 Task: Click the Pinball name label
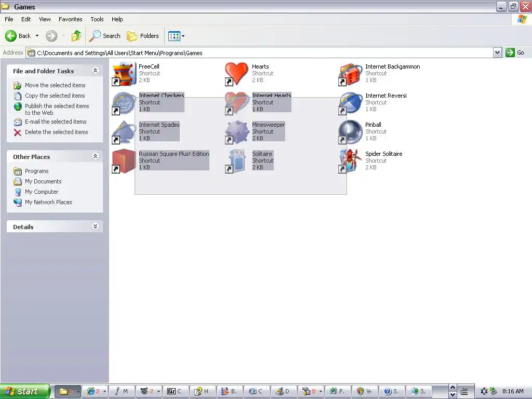373,125
